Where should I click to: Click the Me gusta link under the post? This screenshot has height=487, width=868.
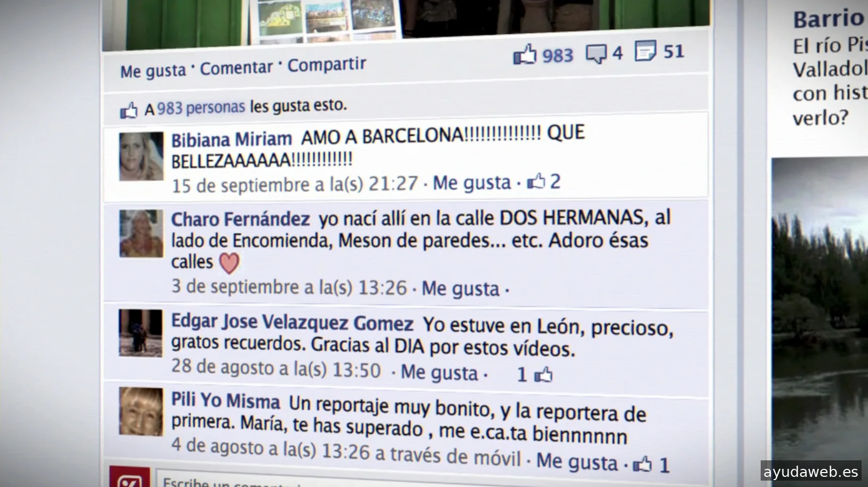(x=153, y=70)
